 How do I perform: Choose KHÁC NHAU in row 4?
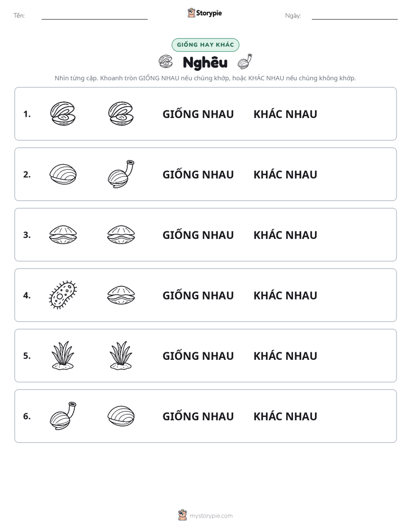pyautogui.click(x=285, y=295)
